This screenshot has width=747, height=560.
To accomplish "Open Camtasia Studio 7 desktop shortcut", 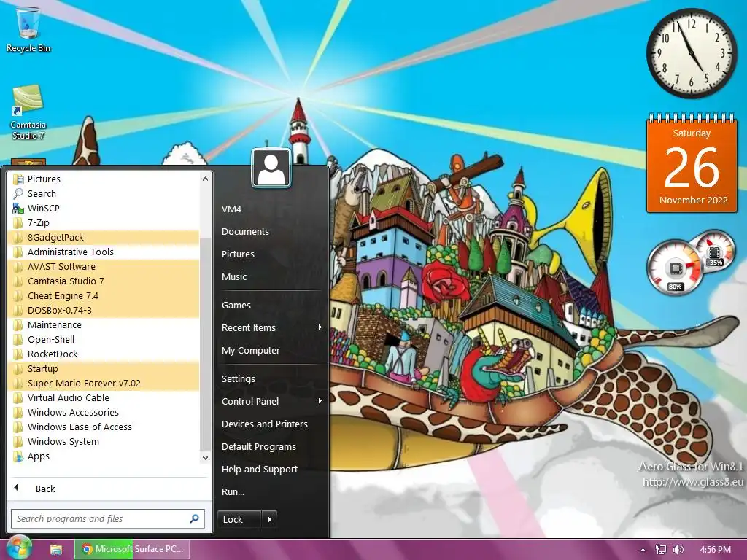I will pyautogui.click(x=28, y=112).
